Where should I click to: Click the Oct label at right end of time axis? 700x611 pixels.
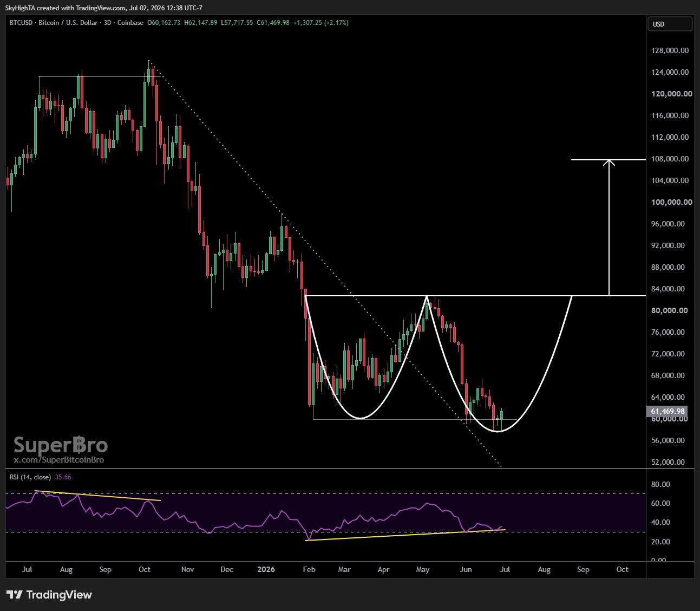click(622, 569)
